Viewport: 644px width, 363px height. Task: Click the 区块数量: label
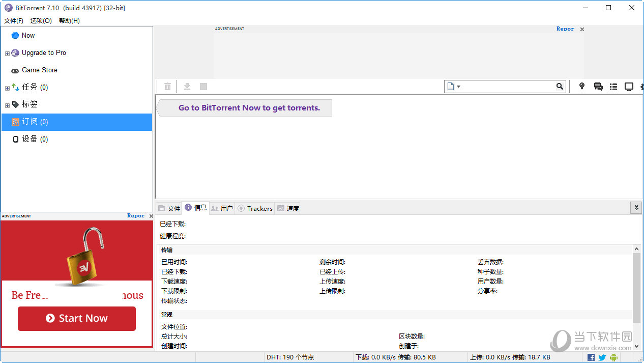point(412,337)
